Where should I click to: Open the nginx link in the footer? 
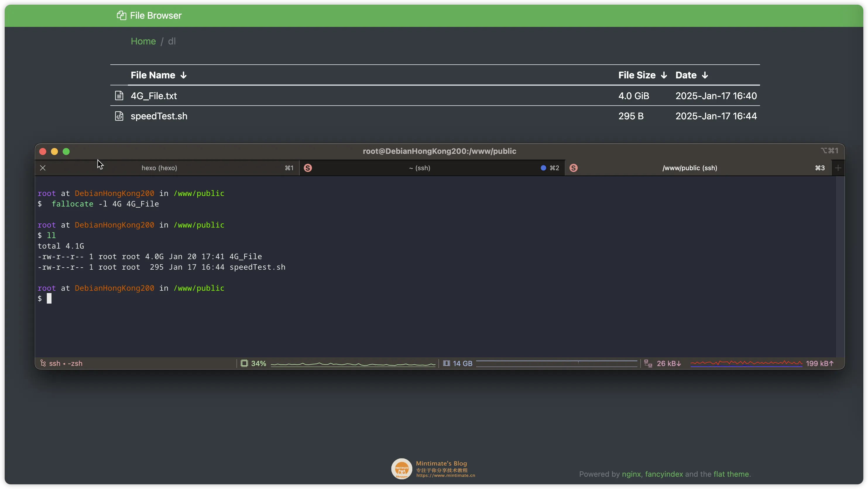point(631,474)
